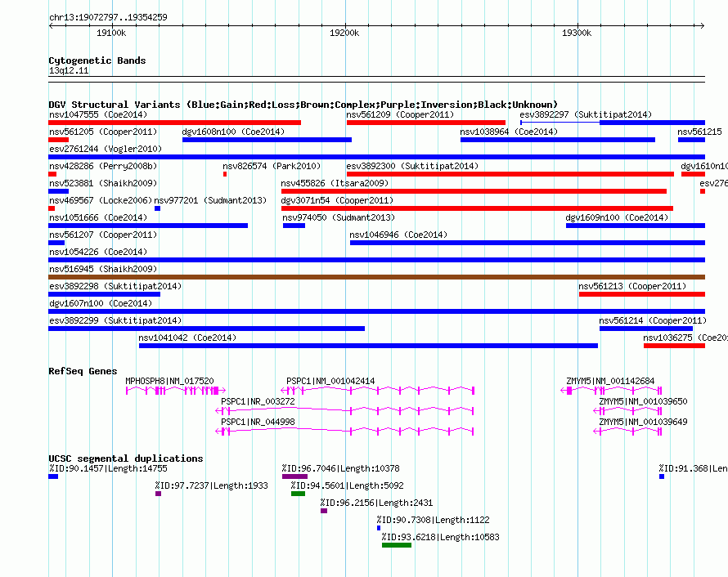Click nsv977201 (Sudmant2013) label
The image size is (728, 577).
[x=210, y=200]
